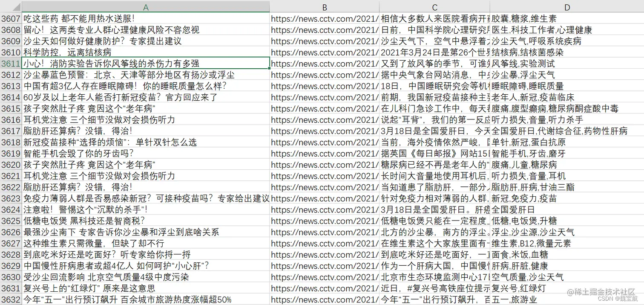
Task: Select column C header
Action: click(x=434, y=7)
